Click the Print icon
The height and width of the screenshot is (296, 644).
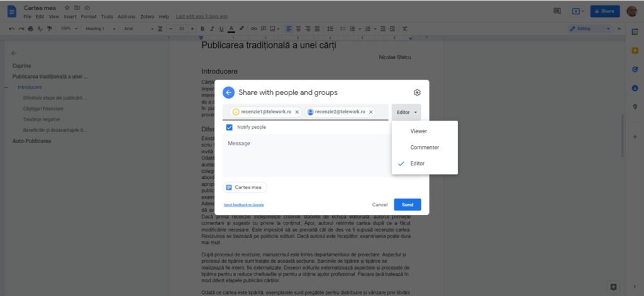point(30,29)
